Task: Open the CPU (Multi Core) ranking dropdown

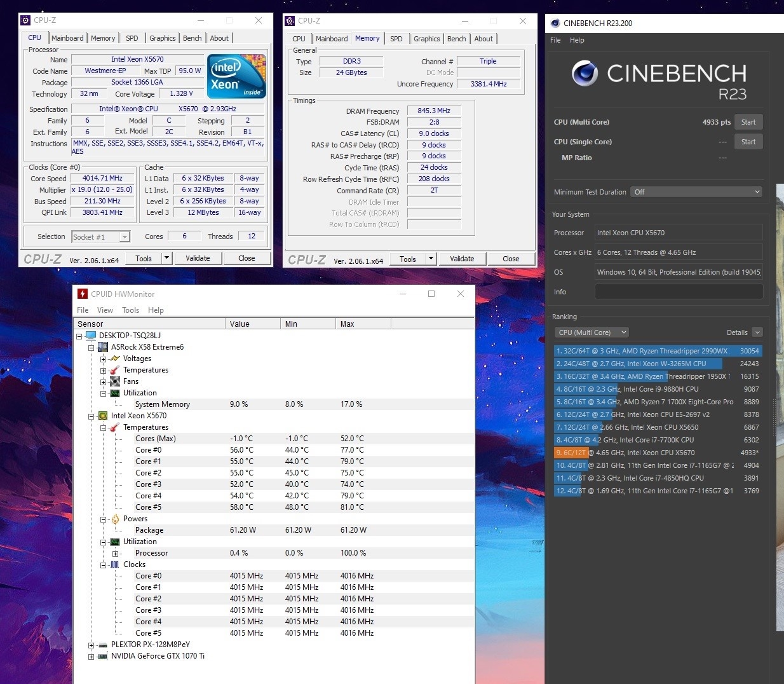Action: tap(591, 332)
